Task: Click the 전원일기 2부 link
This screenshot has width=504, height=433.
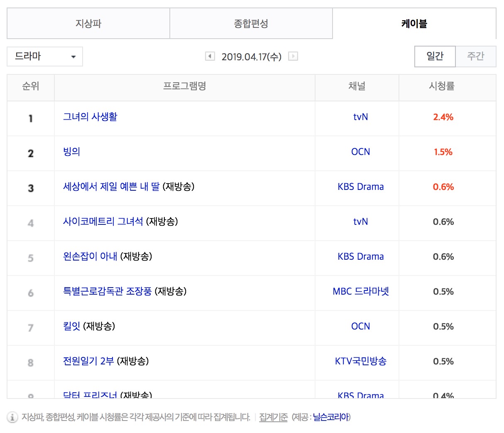Action: click(88, 361)
